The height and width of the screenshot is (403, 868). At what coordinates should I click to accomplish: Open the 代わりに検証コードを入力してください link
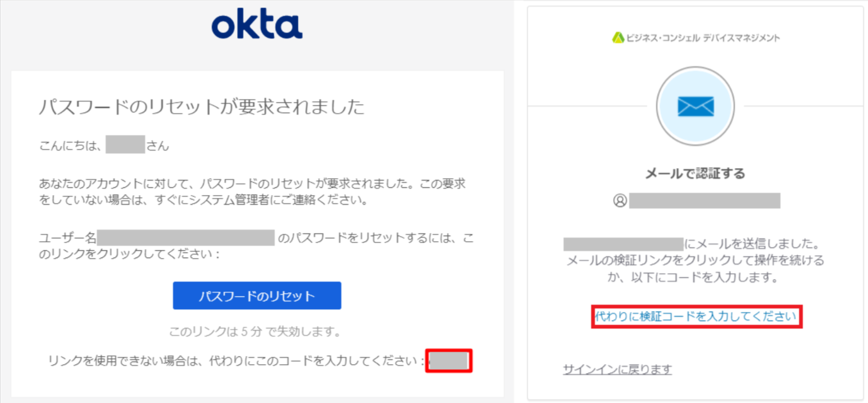[x=696, y=316]
